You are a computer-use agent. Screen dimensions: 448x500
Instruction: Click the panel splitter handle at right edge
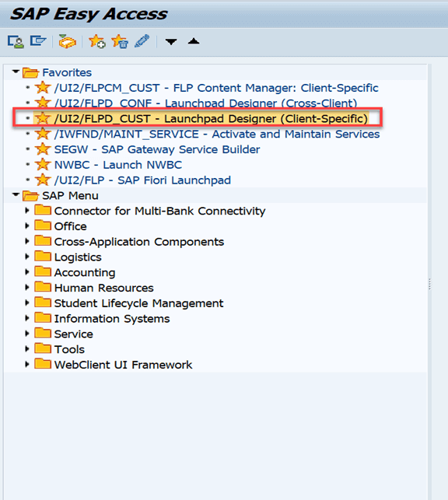click(429, 284)
